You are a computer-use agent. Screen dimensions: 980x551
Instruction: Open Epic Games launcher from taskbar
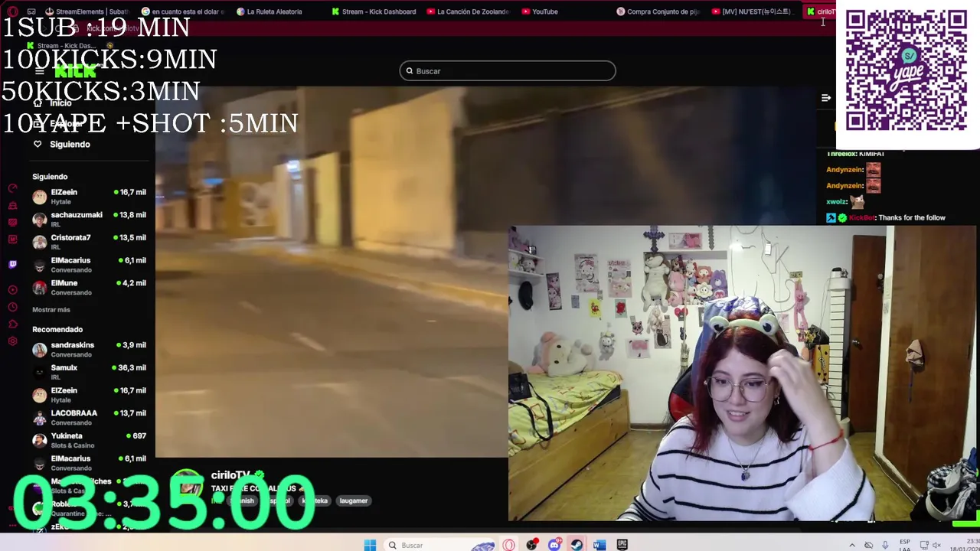point(622,545)
